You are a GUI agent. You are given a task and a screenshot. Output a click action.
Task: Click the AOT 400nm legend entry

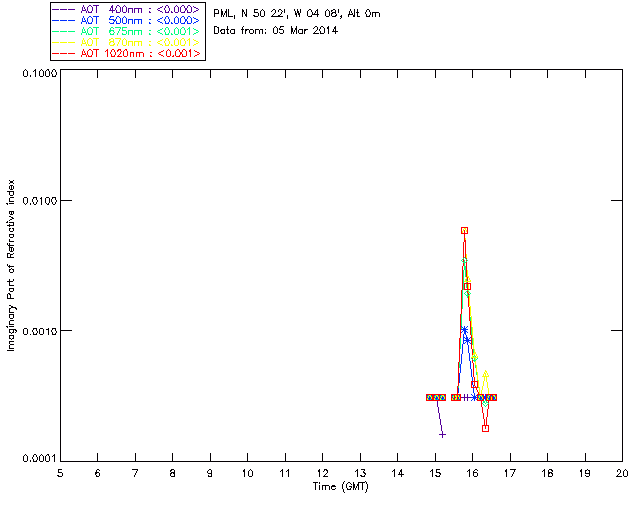pos(126,9)
